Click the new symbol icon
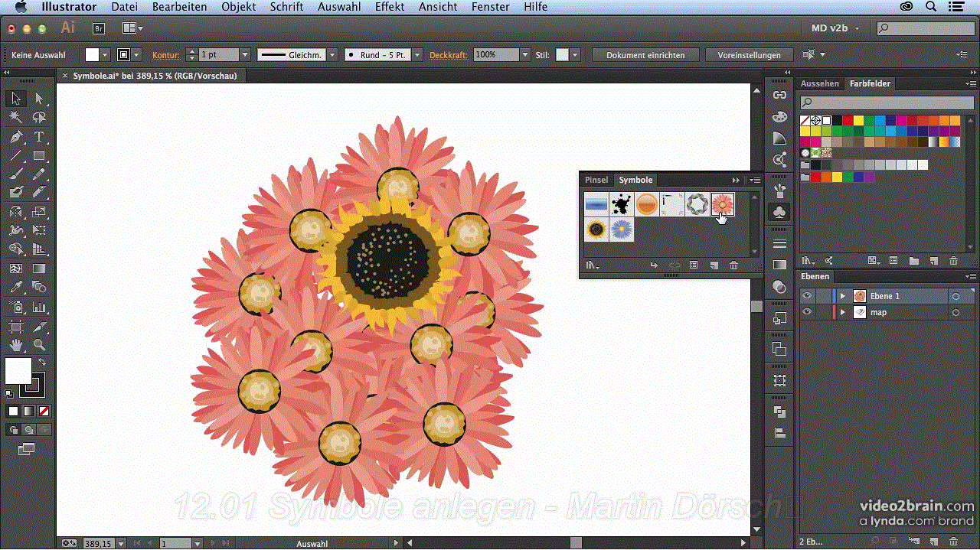 coord(714,265)
